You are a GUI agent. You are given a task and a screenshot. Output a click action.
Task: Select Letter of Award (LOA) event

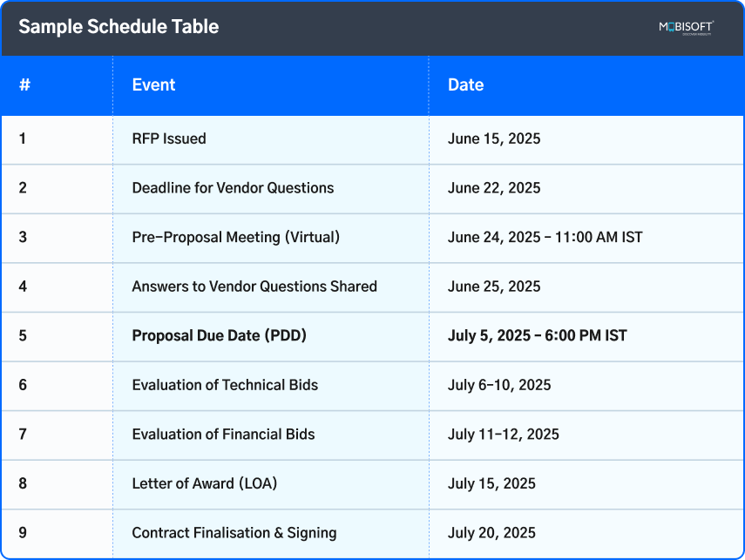pos(204,483)
